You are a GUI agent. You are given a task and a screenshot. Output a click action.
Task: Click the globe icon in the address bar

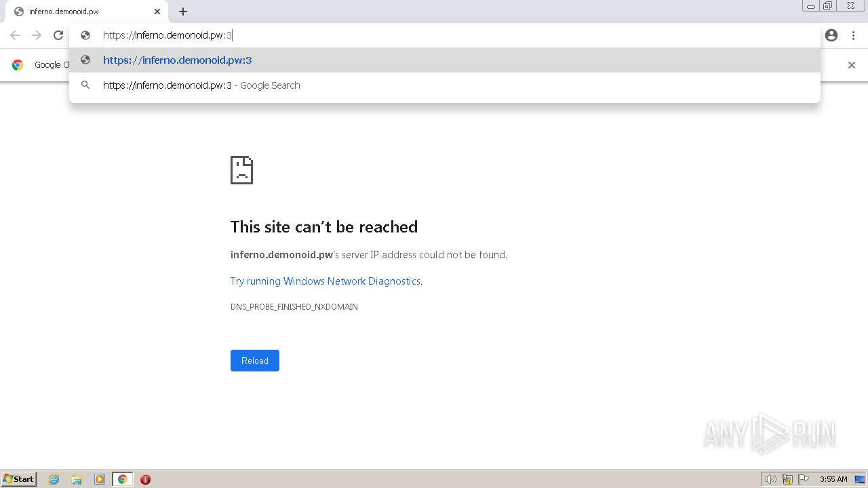85,35
